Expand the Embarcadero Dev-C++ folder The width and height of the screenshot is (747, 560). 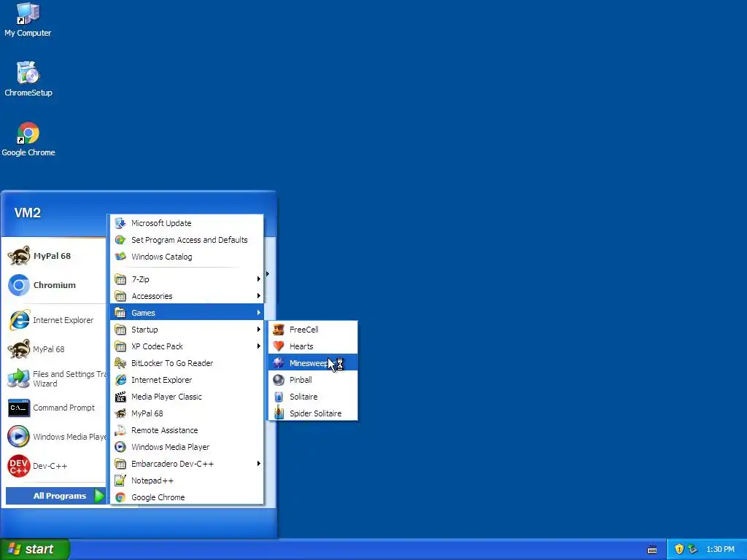187,463
